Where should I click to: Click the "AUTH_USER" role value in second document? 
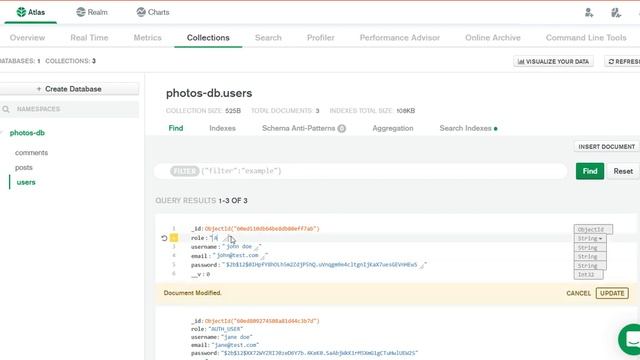coord(226,329)
